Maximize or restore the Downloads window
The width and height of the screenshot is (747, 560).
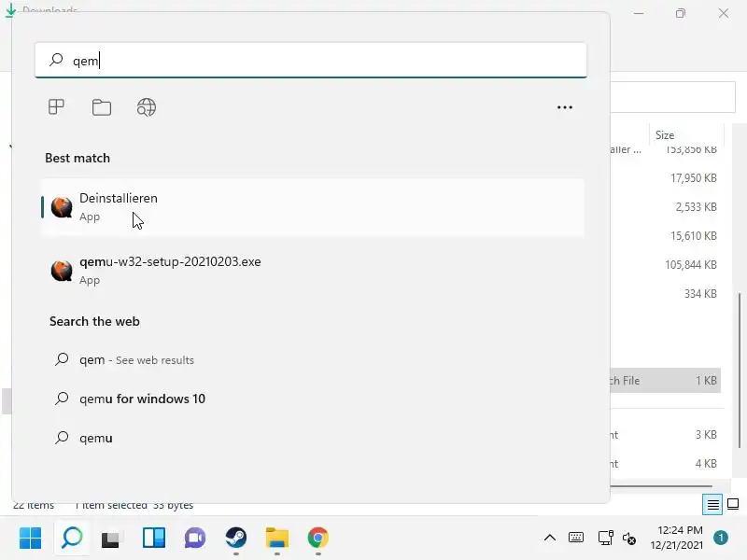click(x=681, y=13)
